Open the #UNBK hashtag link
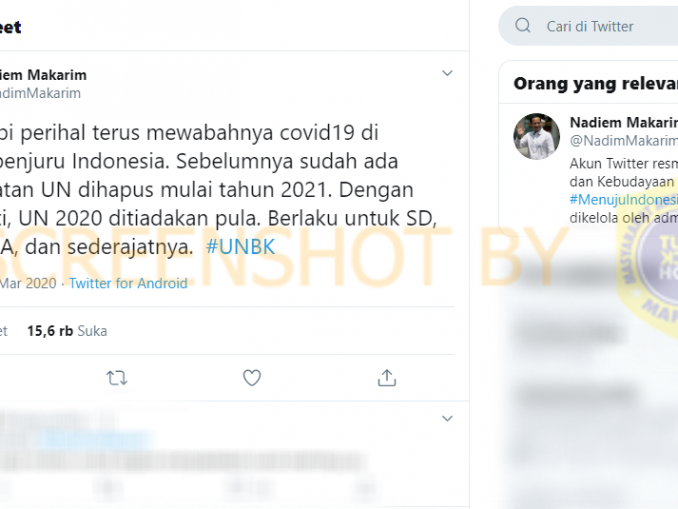This screenshot has width=678, height=509. [x=240, y=247]
